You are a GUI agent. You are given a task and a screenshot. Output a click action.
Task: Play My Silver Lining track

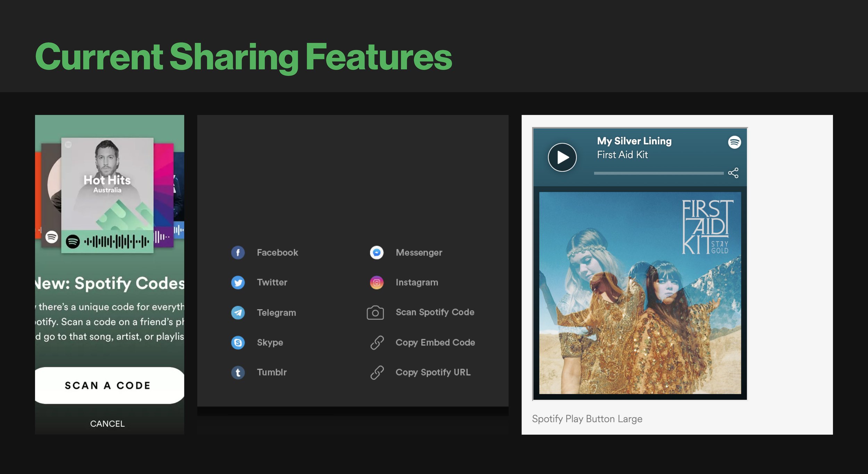562,157
